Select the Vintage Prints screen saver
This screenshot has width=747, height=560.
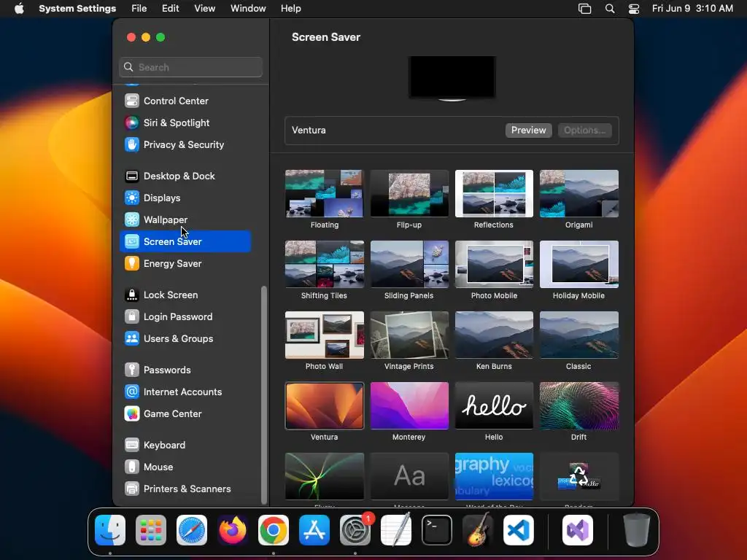click(x=409, y=335)
